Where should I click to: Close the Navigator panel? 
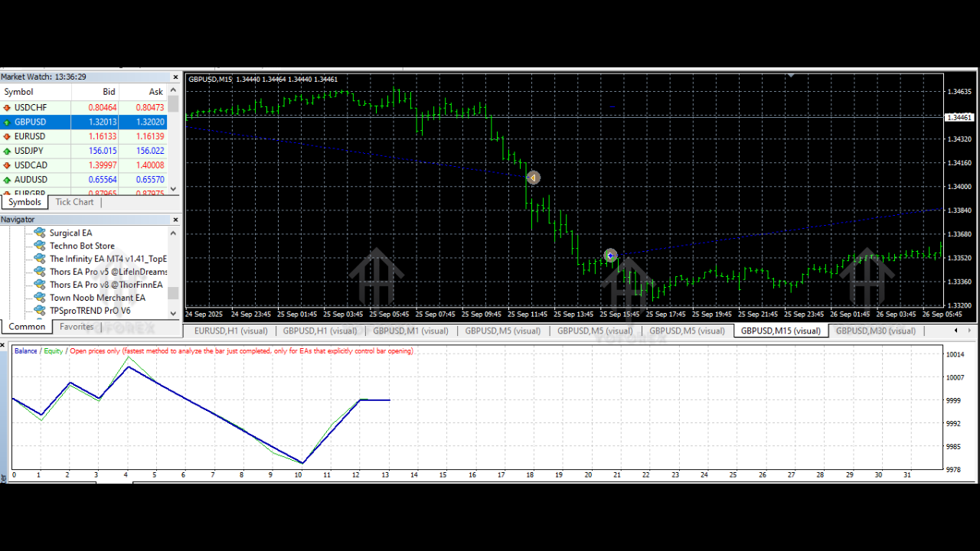coord(175,220)
